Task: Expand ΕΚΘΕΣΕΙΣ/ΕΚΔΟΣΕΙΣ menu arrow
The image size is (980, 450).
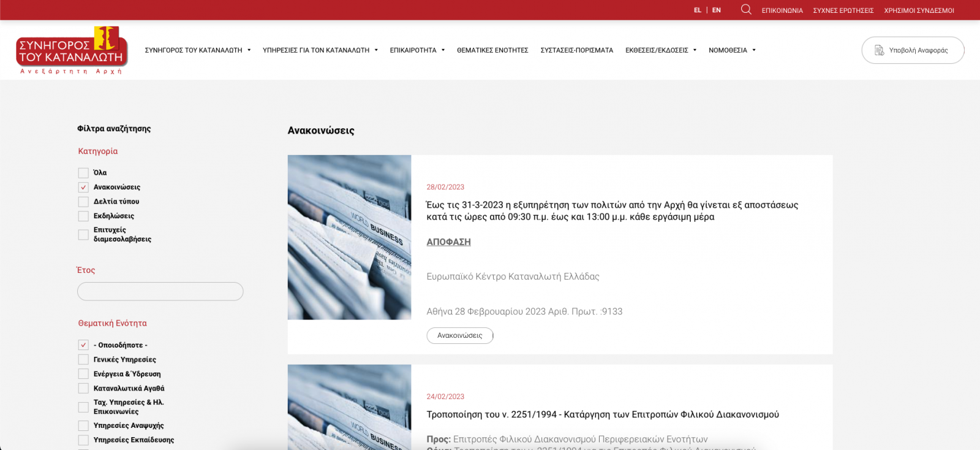Action: pos(695,50)
